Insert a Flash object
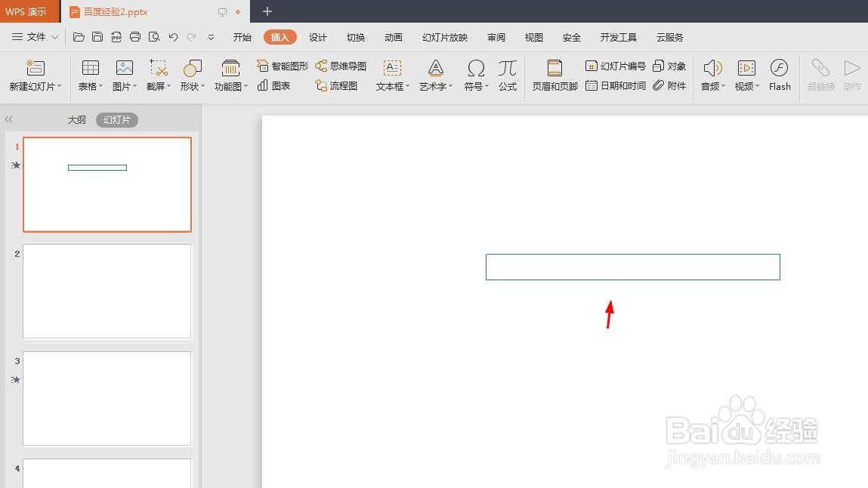This screenshot has height=488, width=868. click(x=779, y=75)
